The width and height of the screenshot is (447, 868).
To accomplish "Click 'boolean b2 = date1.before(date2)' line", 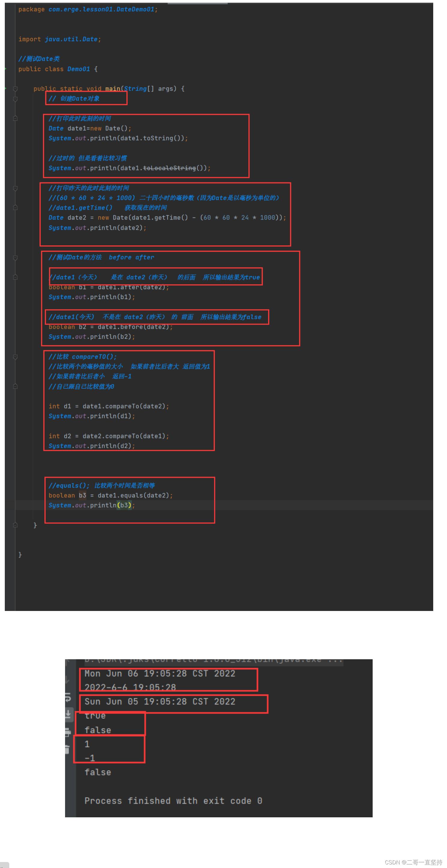I will (x=111, y=327).
